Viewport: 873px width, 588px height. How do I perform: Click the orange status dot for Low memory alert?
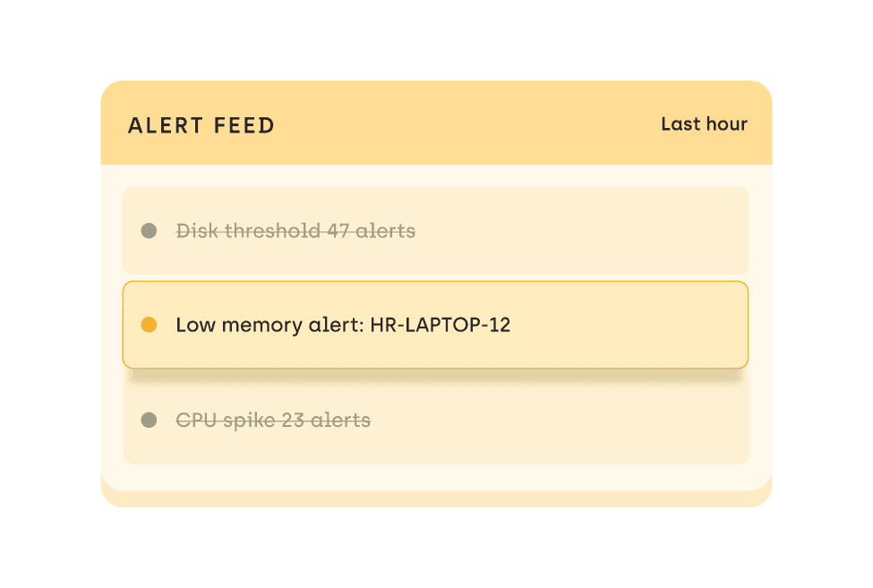pos(149,324)
